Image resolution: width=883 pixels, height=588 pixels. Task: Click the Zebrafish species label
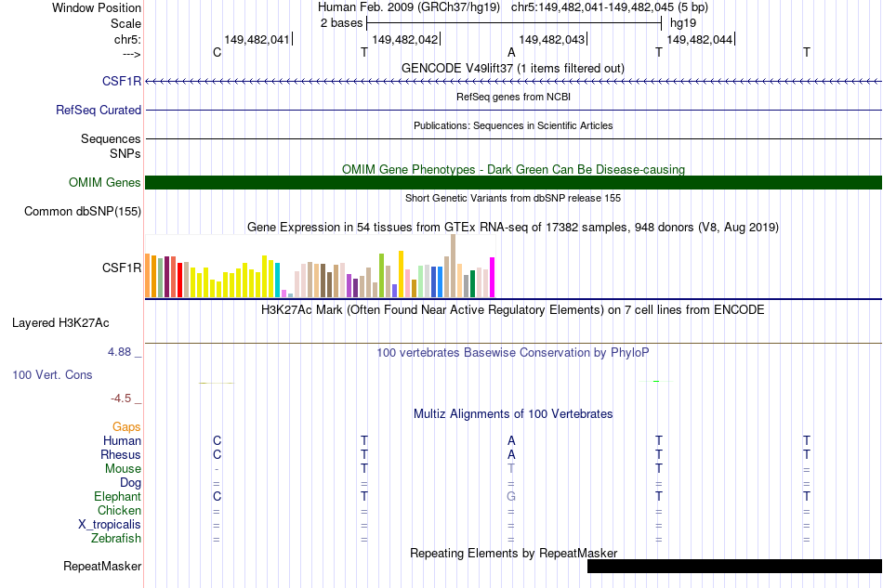click(x=116, y=539)
